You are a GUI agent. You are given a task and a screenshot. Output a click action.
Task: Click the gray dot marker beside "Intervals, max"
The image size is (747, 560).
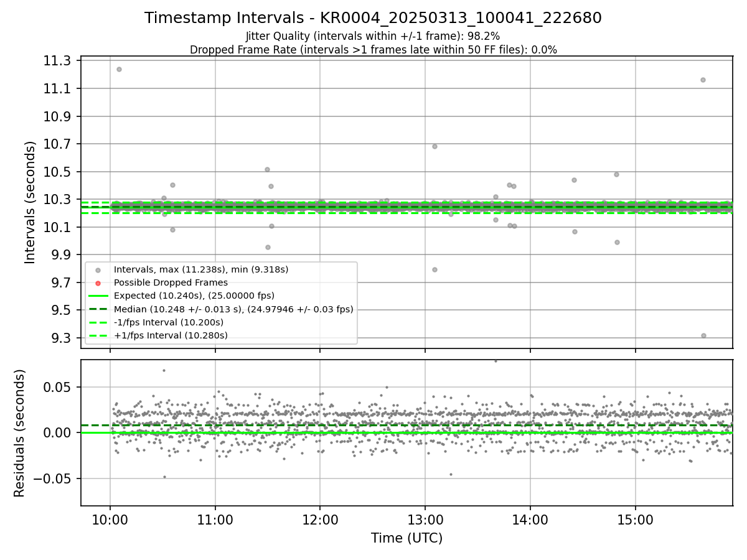[98, 270]
